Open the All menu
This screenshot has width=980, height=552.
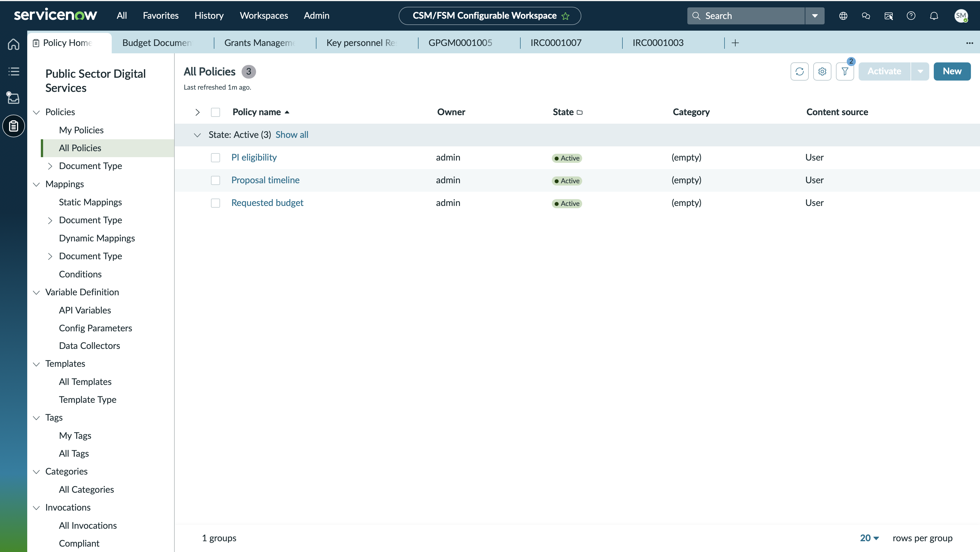coord(122,16)
